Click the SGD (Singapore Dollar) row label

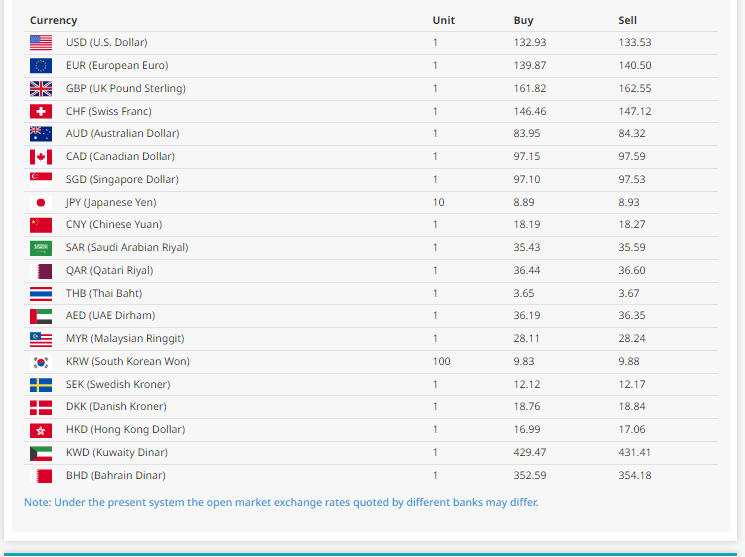click(122, 180)
